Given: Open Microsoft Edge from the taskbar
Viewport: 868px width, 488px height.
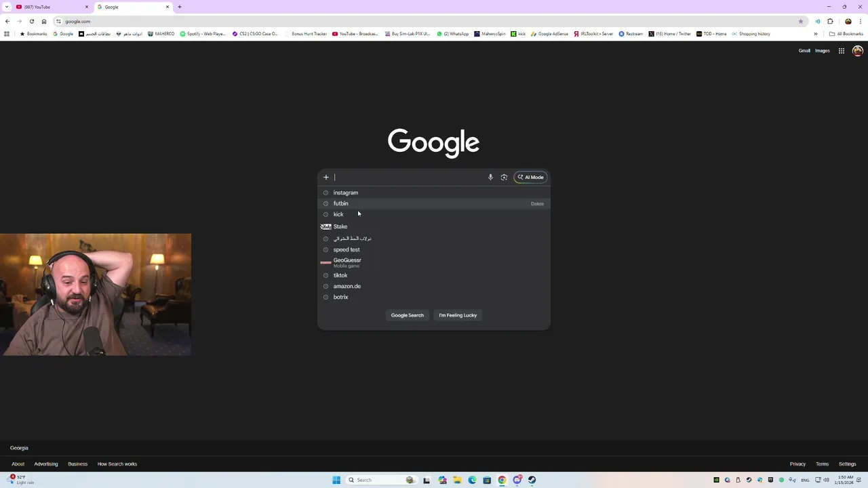Looking at the screenshot, I should pyautogui.click(x=472, y=480).
